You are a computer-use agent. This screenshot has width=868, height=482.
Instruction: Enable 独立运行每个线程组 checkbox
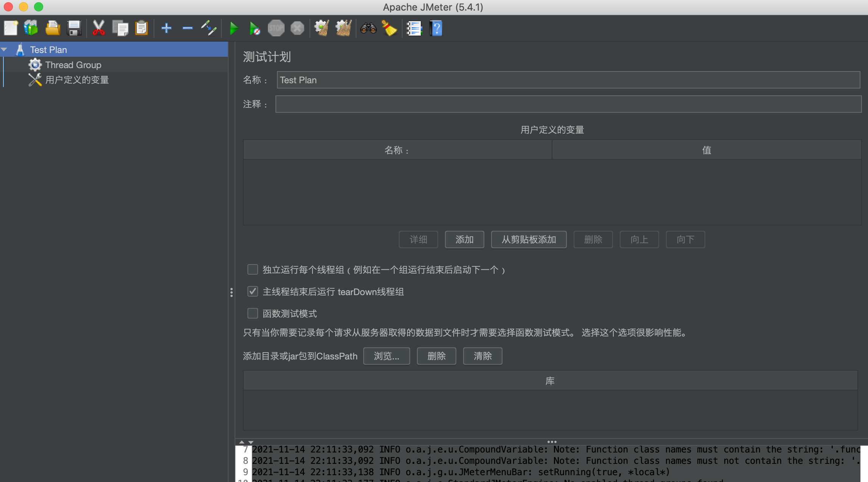252,269
